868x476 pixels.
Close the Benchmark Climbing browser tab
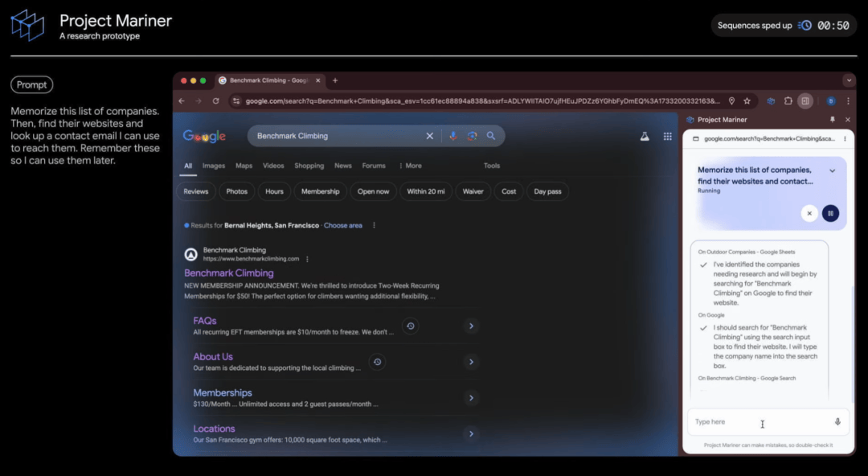[x=317, y=80]
